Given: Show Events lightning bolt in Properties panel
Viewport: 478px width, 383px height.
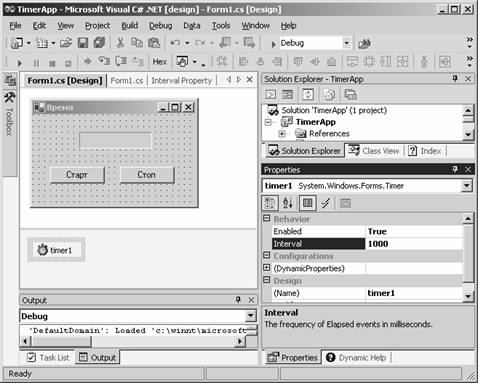Looking at the screenshot, I should pyautogui.click(x=326, y=203).
